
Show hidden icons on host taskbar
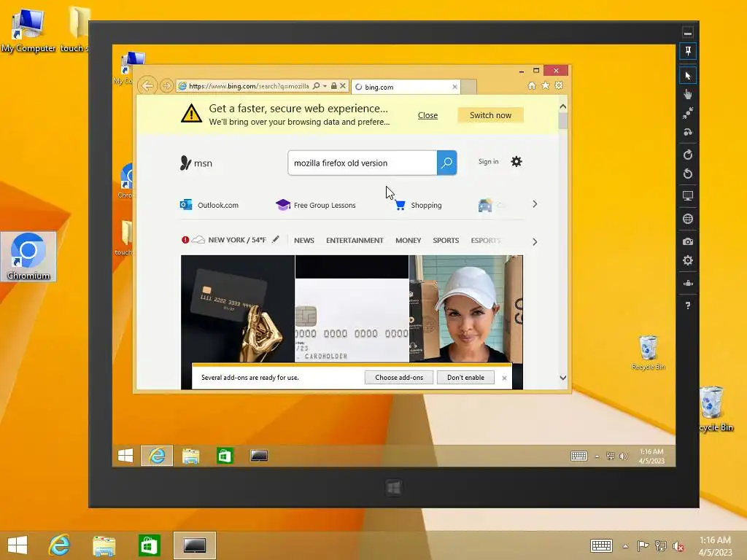(625, 546)
